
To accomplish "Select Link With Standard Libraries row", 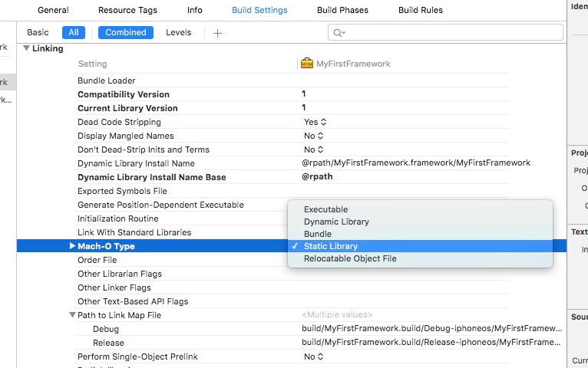I will pos(134,232).
